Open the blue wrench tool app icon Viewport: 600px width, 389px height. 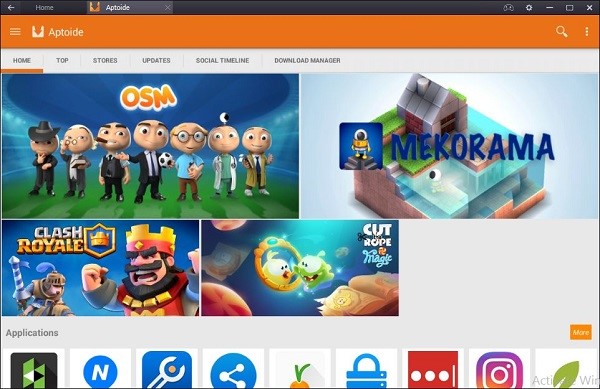click(x=167, y=370)
